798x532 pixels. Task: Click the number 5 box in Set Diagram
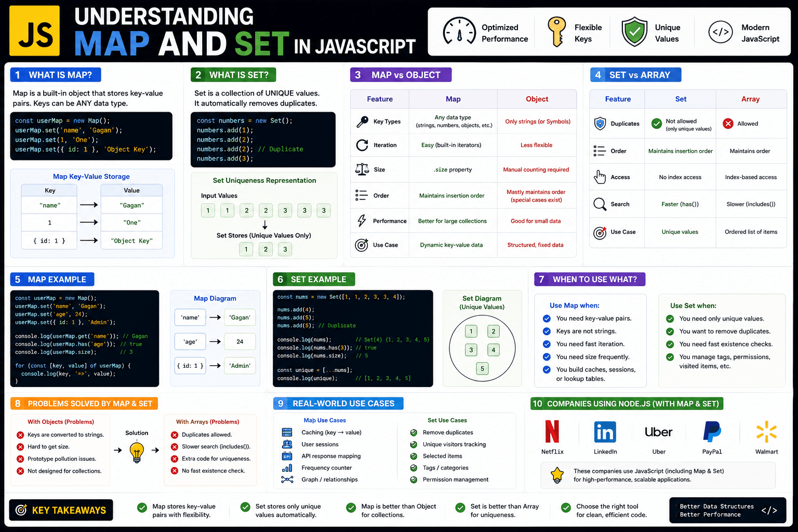482,369
